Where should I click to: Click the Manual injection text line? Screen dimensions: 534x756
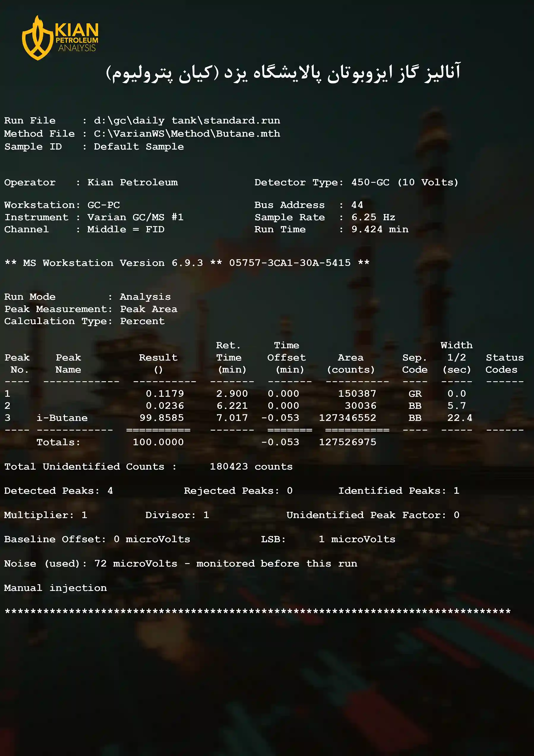tap(55, 588)
